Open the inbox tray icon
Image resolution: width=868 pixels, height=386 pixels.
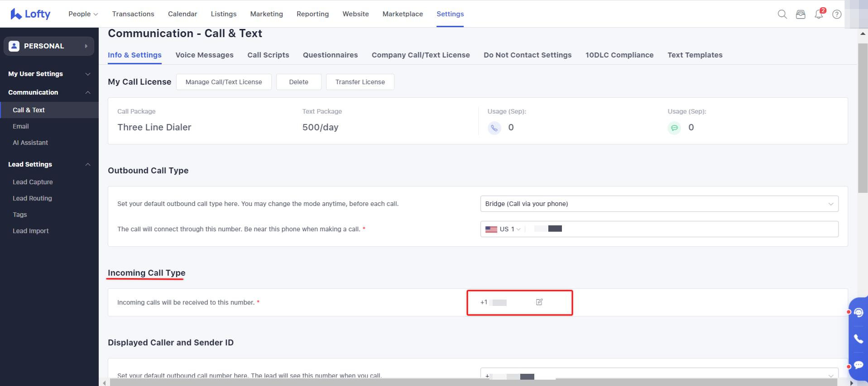pos(801,14)
